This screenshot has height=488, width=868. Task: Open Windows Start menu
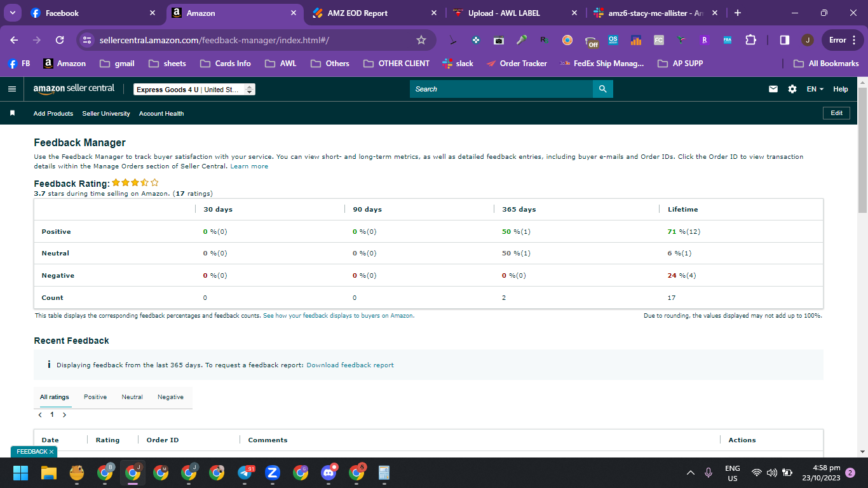[x=21, y=473]
